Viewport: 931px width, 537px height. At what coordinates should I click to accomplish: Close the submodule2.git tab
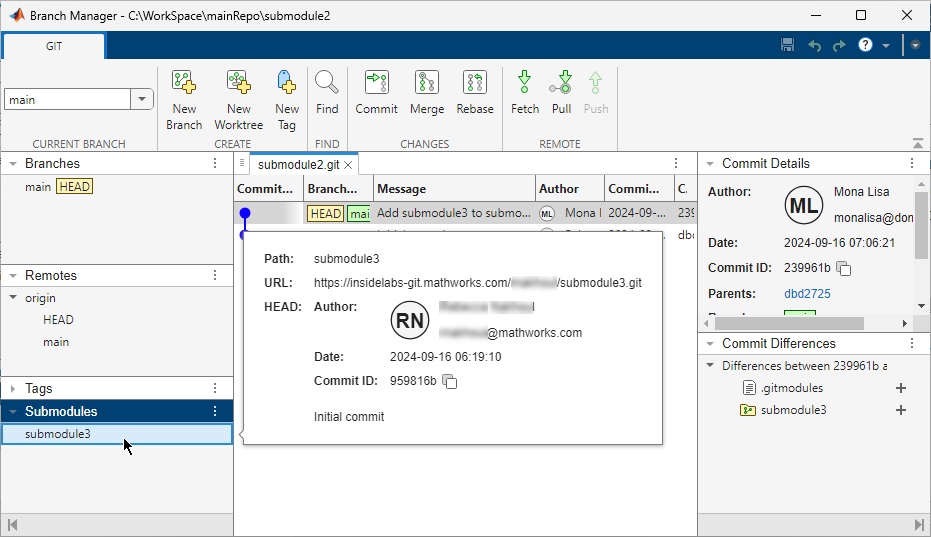pos(349,165)
